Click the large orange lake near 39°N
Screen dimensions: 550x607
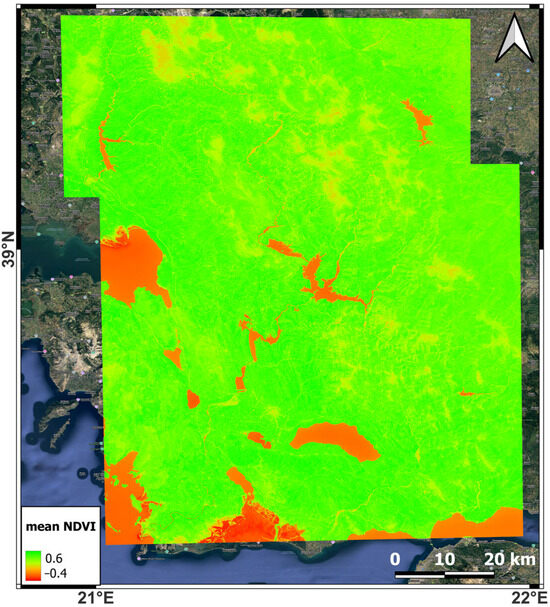pos(130,263)
